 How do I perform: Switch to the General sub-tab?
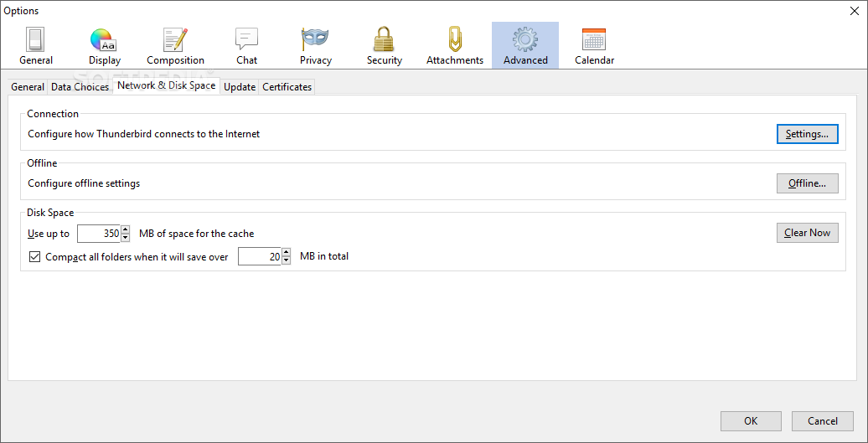(x=28, y=87)
